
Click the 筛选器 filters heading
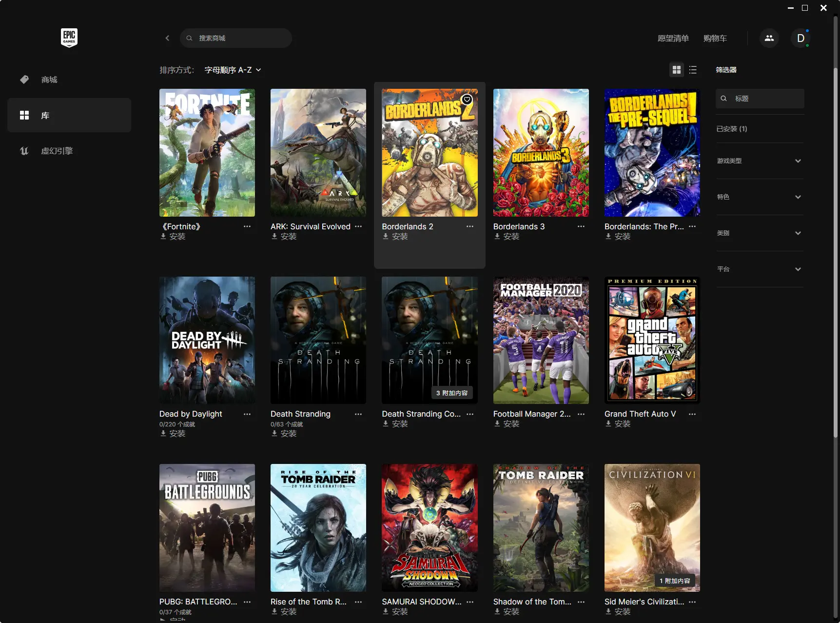(x=726, y=70)
